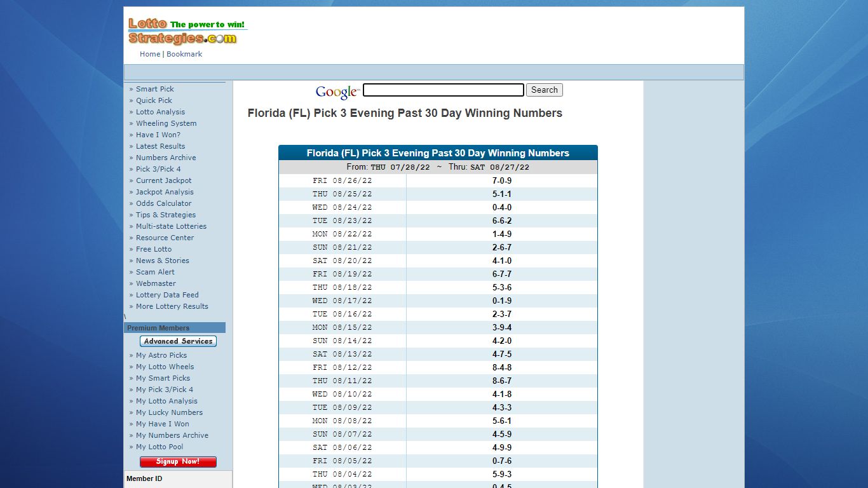
Task: Open the Home link
Action: click(150, 54)
